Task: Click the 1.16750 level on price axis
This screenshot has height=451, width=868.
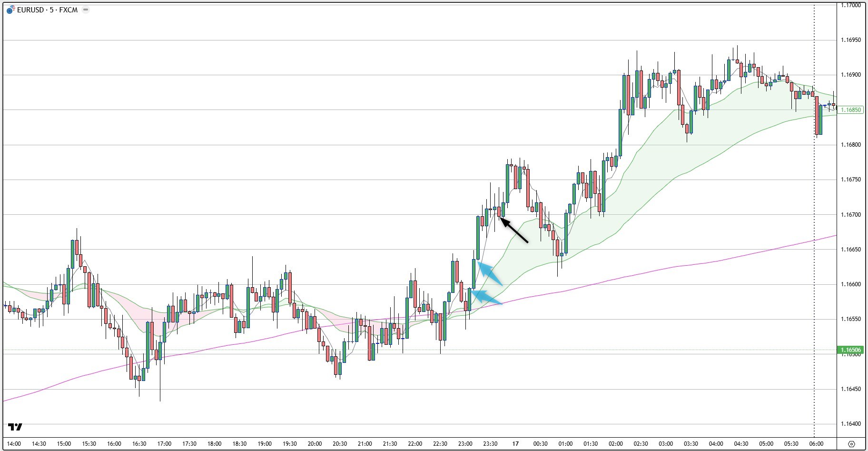Action: click(x=850, y=180)
